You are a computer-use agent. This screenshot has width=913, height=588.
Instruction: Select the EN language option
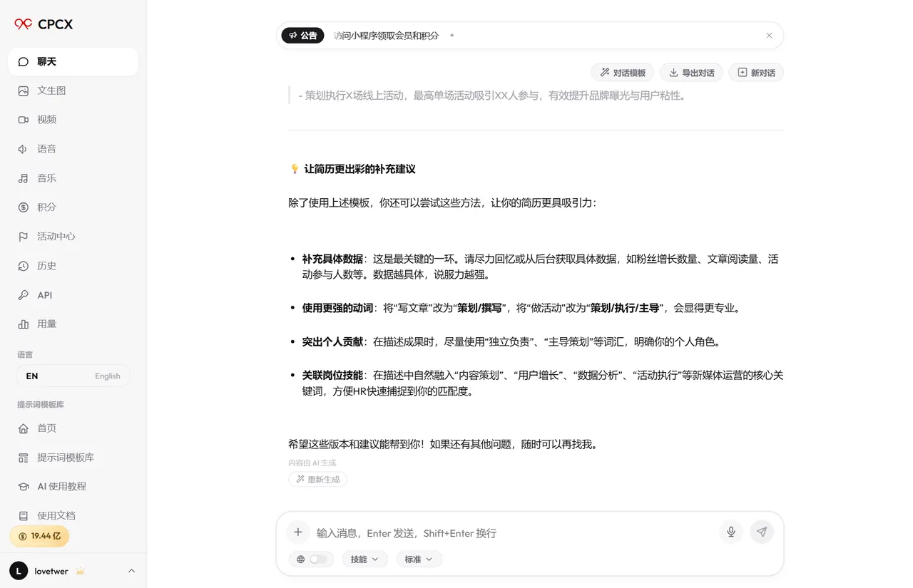[32, 376]
